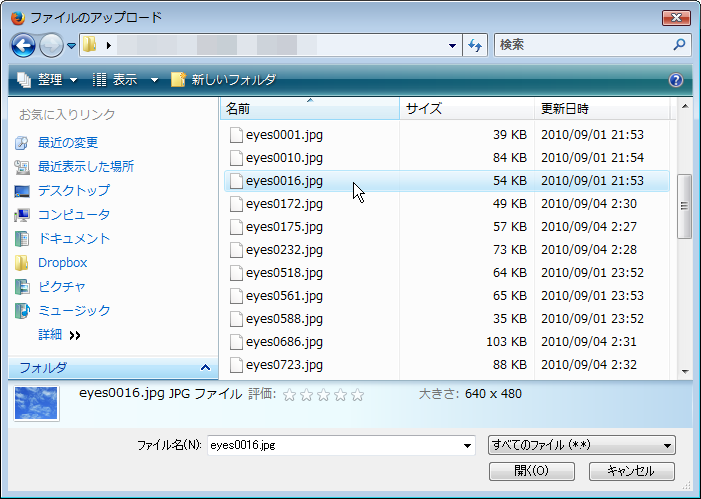Rate file with the first star

point(289,395)
